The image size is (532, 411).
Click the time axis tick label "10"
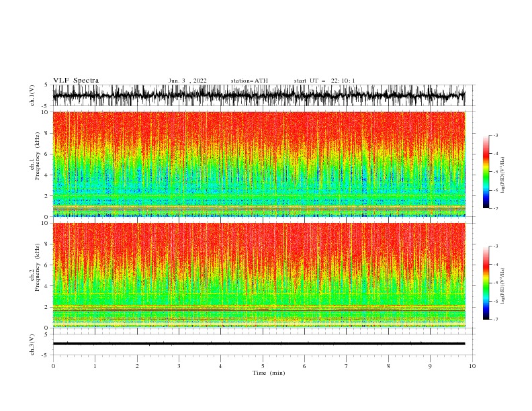[x=472, y=366]
